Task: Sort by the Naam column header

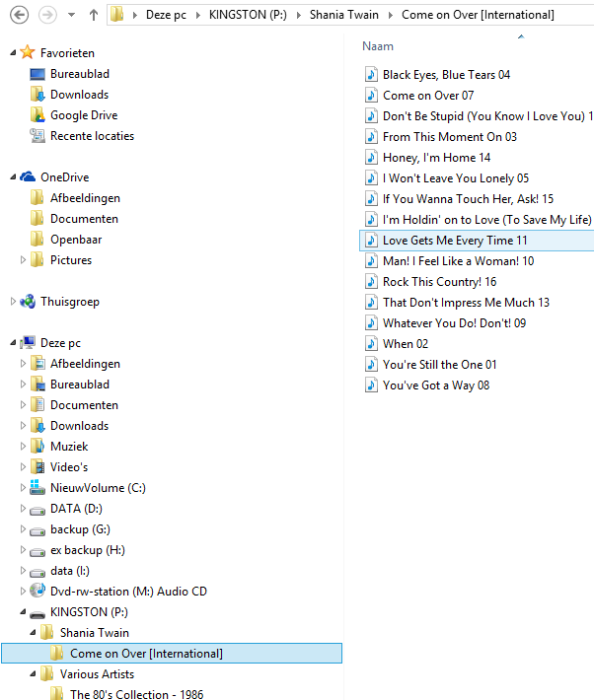Action: click(x=378, y=46)
